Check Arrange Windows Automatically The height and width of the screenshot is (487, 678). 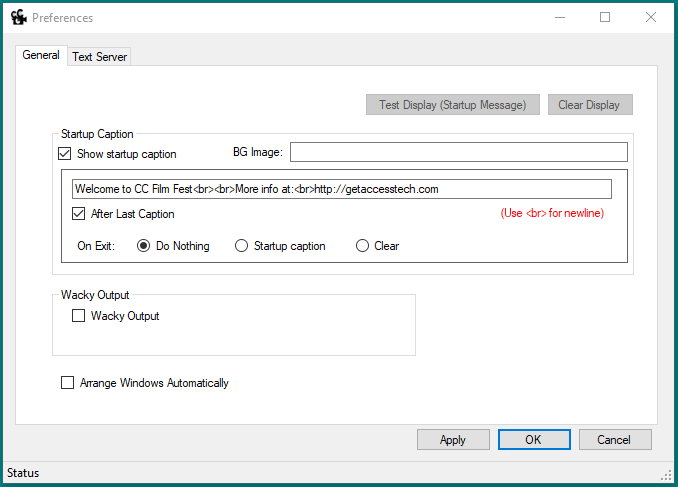(x=67, y=383)
